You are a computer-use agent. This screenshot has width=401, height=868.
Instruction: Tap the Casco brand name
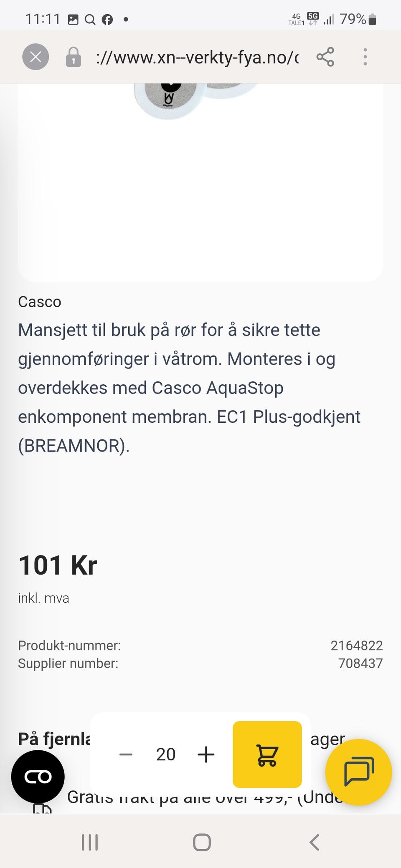coord(40,302)
